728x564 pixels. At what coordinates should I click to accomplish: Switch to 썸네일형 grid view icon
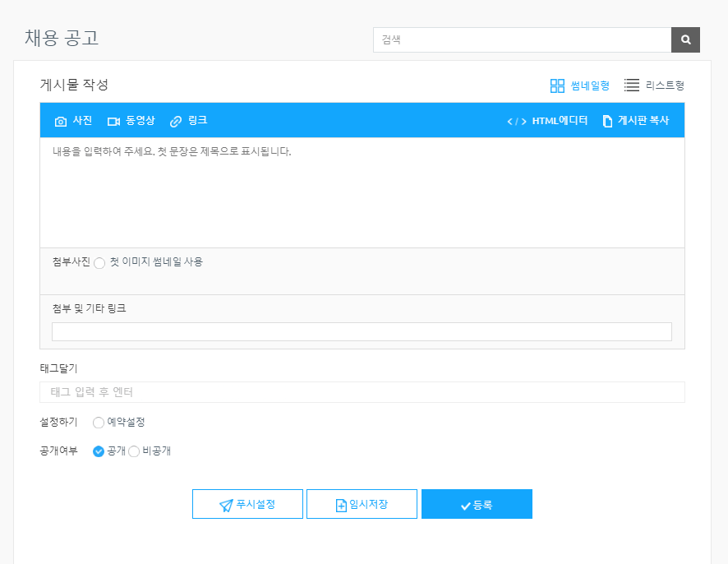pos(557,86)
